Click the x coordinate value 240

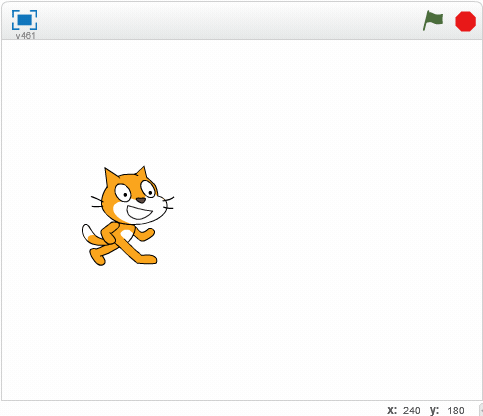pos(412,410)
